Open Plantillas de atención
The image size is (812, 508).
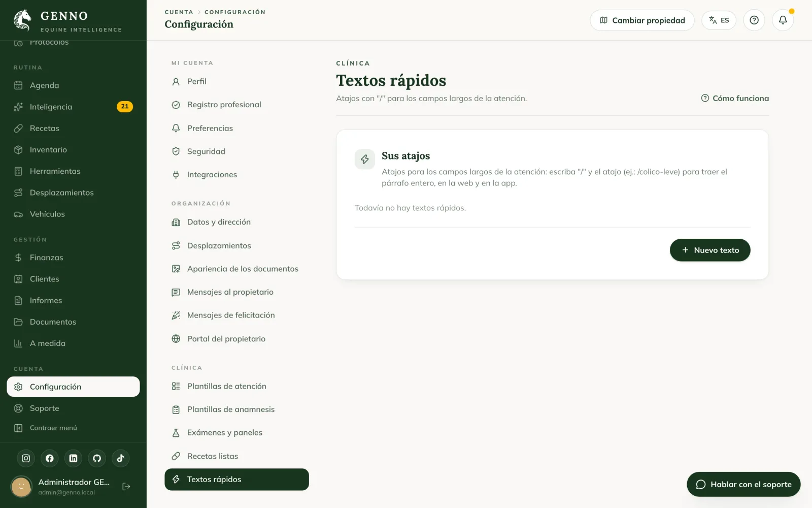[x=236, y=386]
